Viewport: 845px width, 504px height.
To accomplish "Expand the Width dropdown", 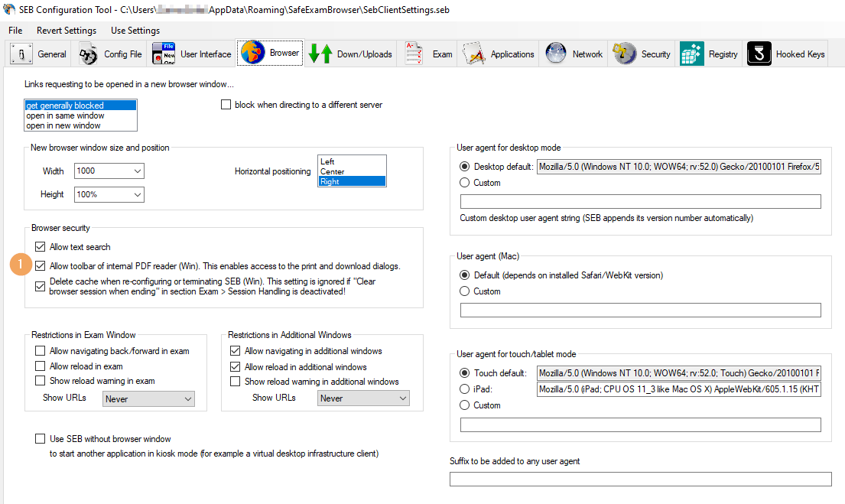I will [x=137, y=171].
